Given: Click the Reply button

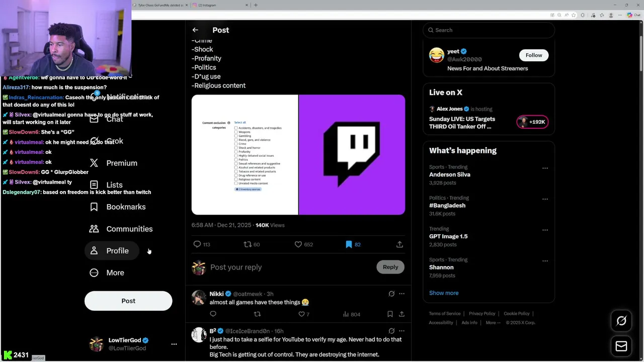Looking at the screenshot, I should pyautogui.click(x=390, y=267).
